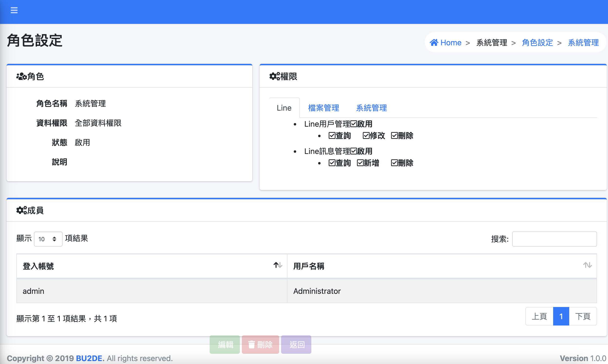This screenshot has height=364, width=608.
Task: Click the 搜索 search input field
Action: click(554, 239)
